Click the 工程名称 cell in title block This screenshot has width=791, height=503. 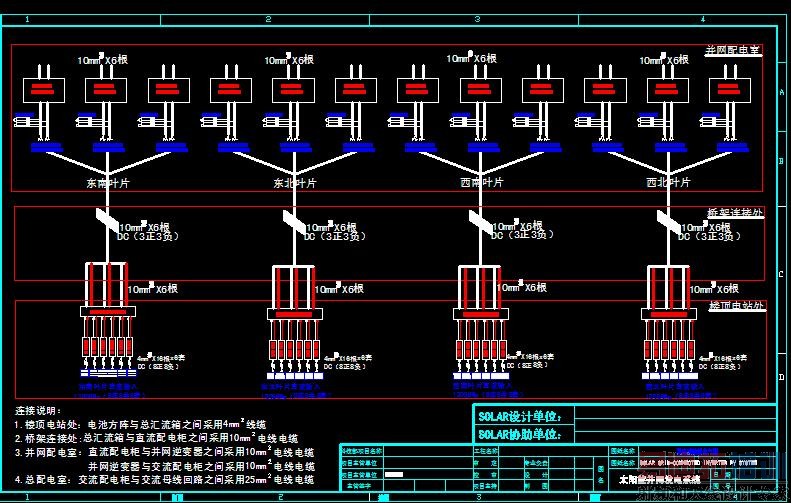coord(486,451)
